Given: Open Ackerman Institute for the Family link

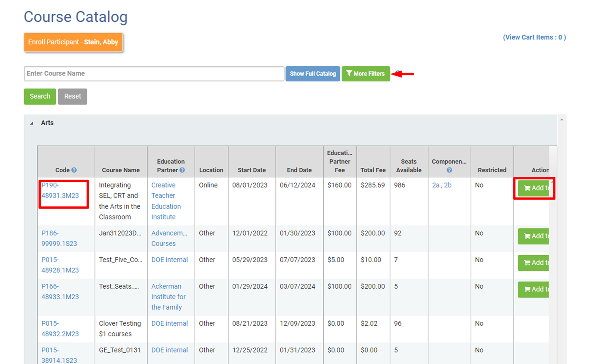Looking at the screenshot, I should point(168,297).
